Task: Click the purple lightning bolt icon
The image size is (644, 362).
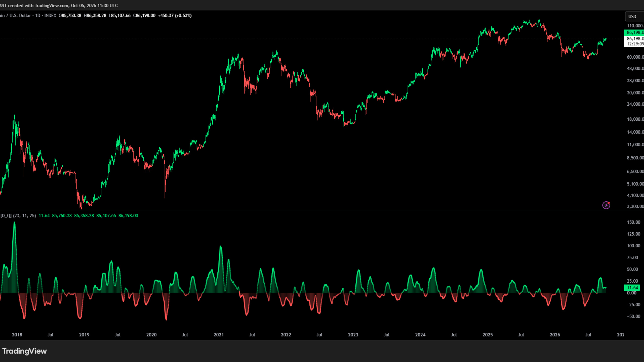Action: click(606, 205)
